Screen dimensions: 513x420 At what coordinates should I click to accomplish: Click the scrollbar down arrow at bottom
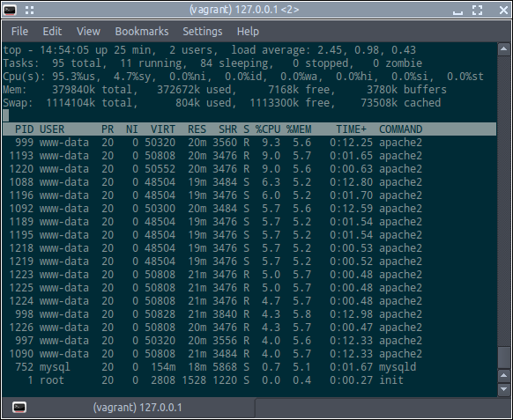pyautogui.click(x=504, y=389)
